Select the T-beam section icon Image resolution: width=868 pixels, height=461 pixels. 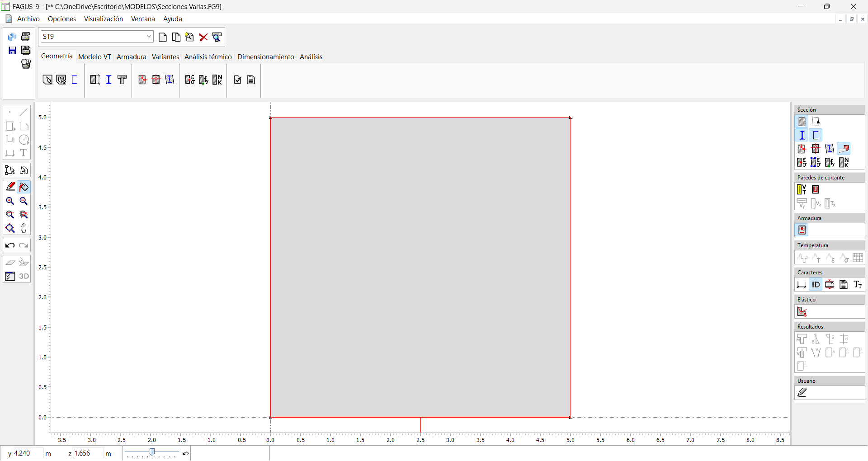tap(122, 80)
